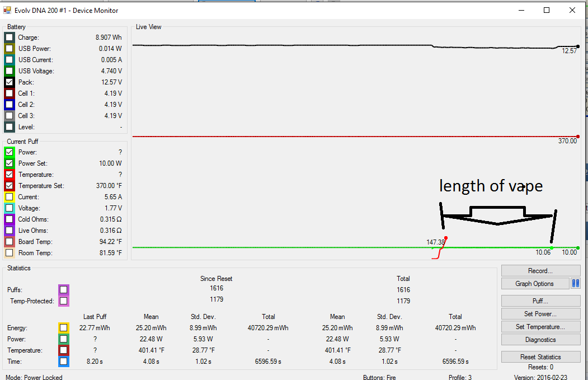Screen dimensions: 588x380
Task: Click the Diagnostics button
Action: 540,340
